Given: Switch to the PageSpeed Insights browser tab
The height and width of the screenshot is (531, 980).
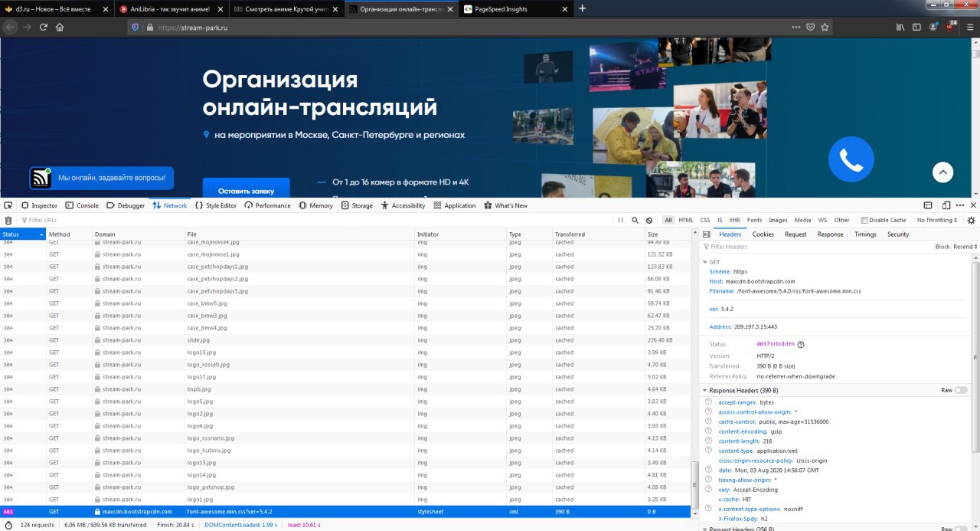Looking at the screenshot, I should pos(516,8).
